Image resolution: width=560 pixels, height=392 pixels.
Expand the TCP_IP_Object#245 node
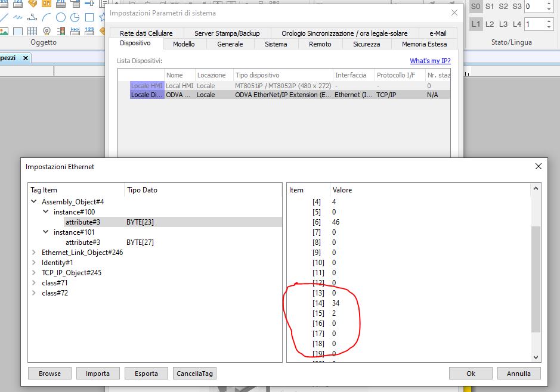pyautogui.click(x=35, y=273)
